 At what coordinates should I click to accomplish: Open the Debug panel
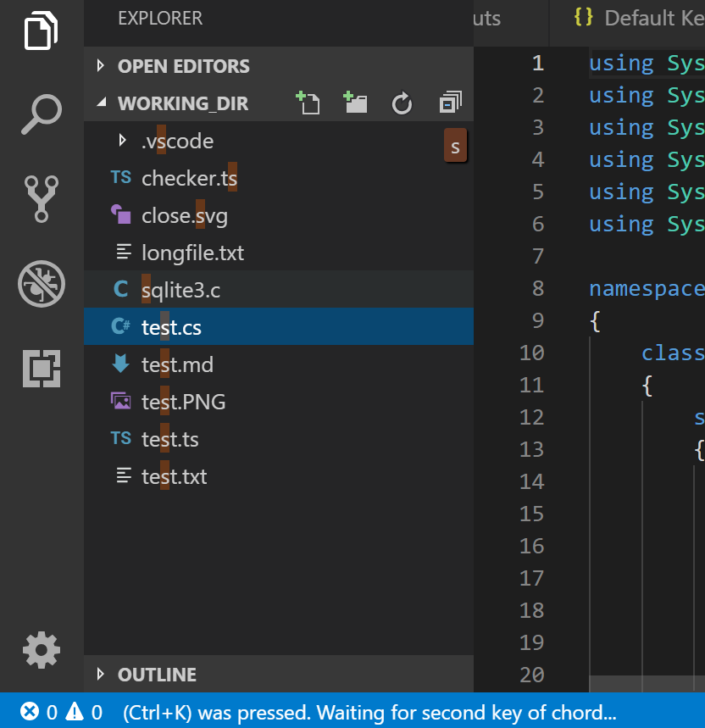tap(41, 283)
